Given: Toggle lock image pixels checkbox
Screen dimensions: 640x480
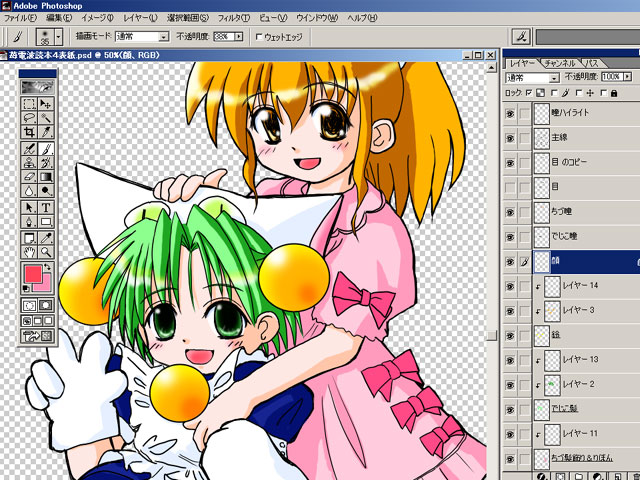Looking at the screenshot, I should pyautogui.click(x=554, y=93).
